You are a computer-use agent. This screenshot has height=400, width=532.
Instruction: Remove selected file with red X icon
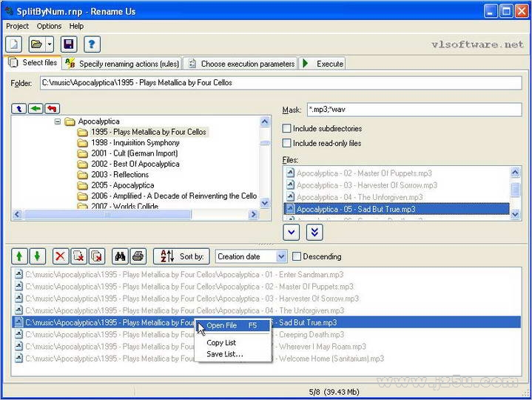pyautogui.click(x=61, y=256)
